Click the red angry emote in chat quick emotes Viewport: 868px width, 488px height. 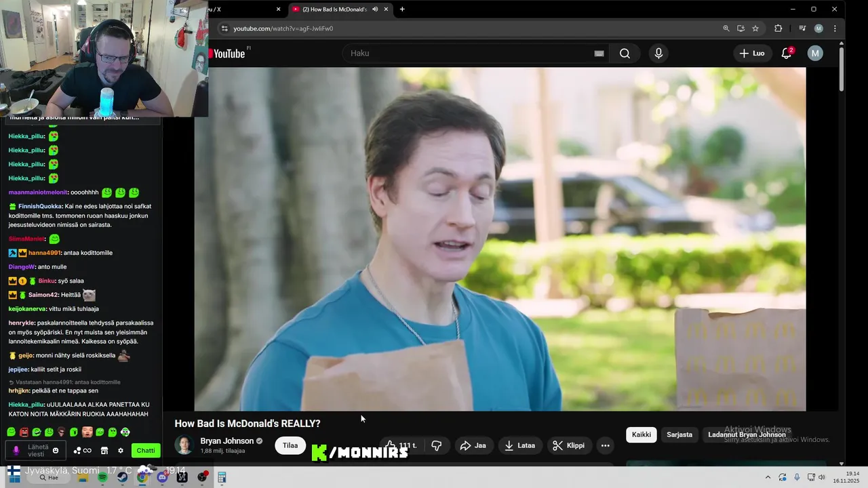click(24, 432)
